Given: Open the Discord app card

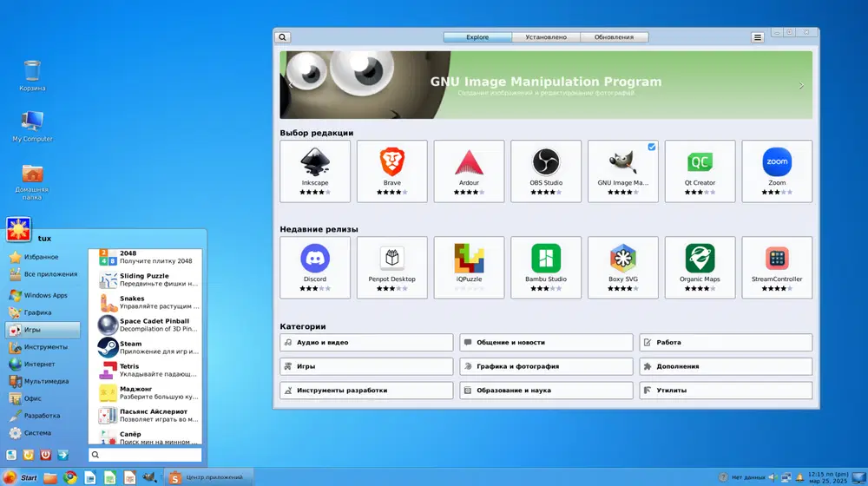Looking at the screenshot, I should click(x=315, y=267).
